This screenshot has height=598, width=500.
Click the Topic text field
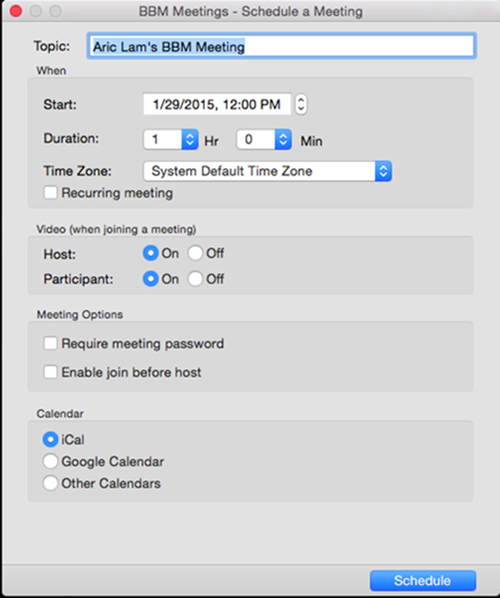(x=281, y=46)
